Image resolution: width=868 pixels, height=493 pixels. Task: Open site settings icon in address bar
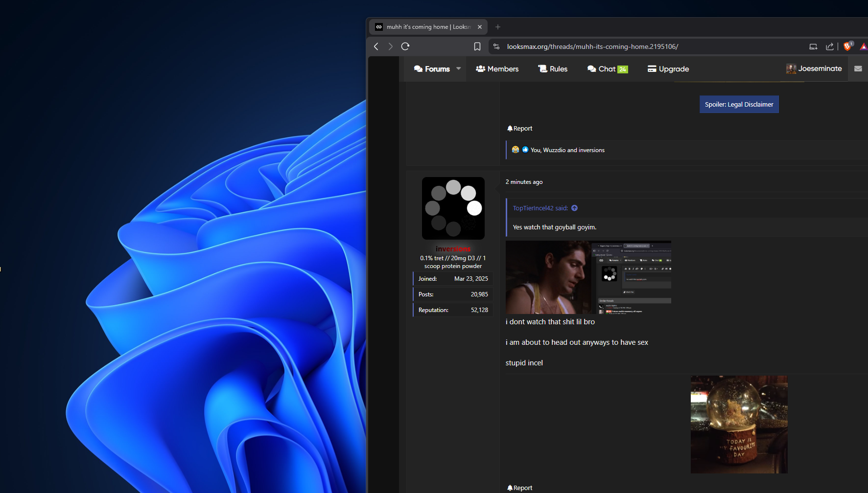tap(496, 46)
